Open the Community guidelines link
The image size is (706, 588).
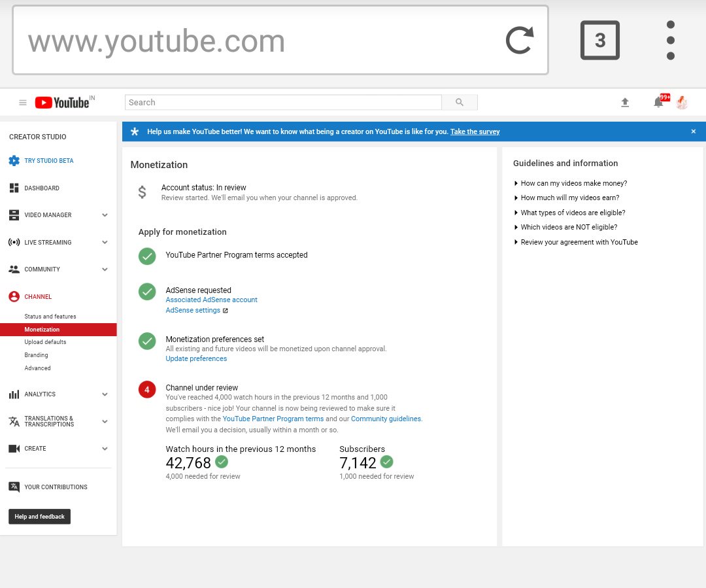(386, 419)
